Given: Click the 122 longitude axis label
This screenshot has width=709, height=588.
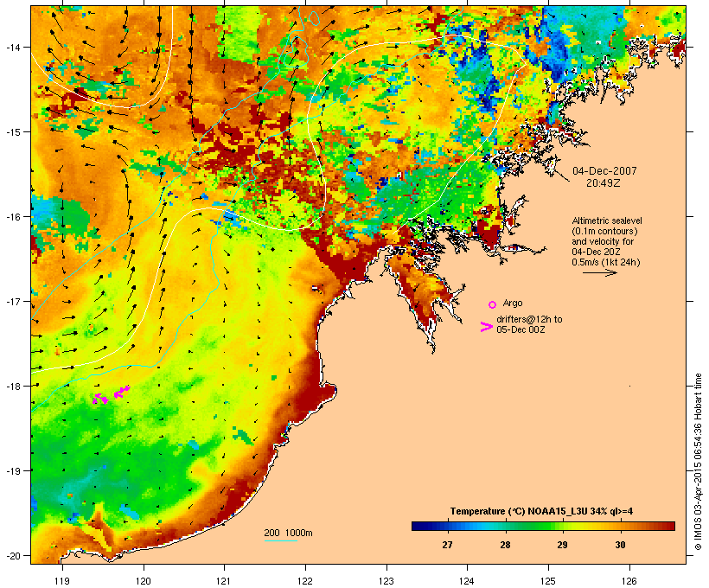Looking at the screenshot, I should click(x=305, y=581).
